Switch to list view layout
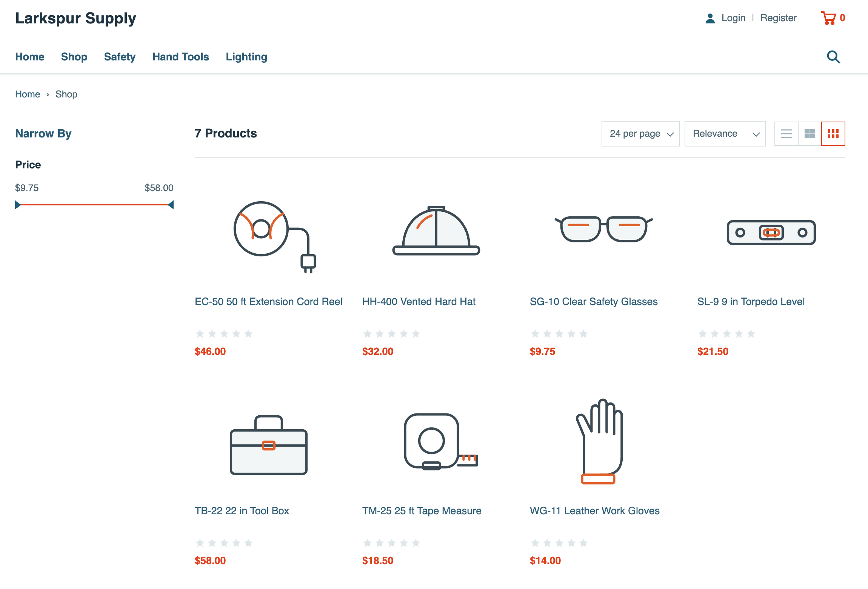This screenshot has height=589, width=868. [x=786, y=134]
